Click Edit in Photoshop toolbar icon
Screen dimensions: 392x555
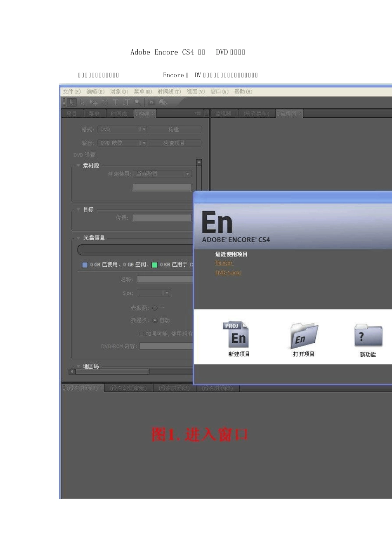(152, 102)
